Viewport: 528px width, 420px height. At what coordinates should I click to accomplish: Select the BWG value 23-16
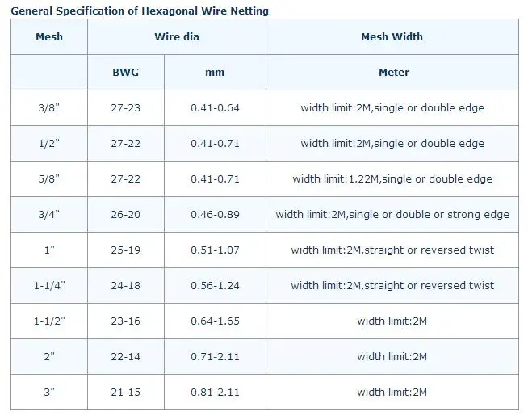[125, 321]
